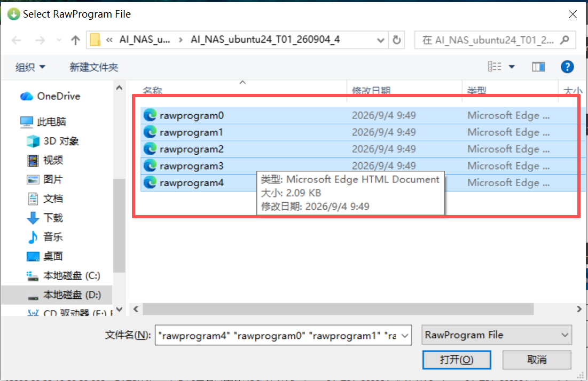Click rawprogram0 modified date cell

pyautogui.click(x=383, y=115)
